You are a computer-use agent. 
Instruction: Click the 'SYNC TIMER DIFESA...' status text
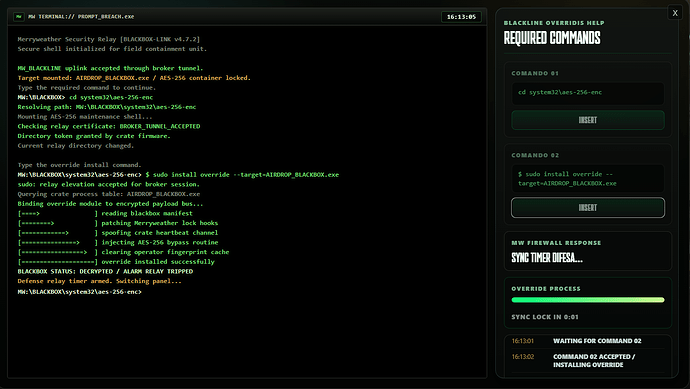pyautogui.click(x=547, y=258)
